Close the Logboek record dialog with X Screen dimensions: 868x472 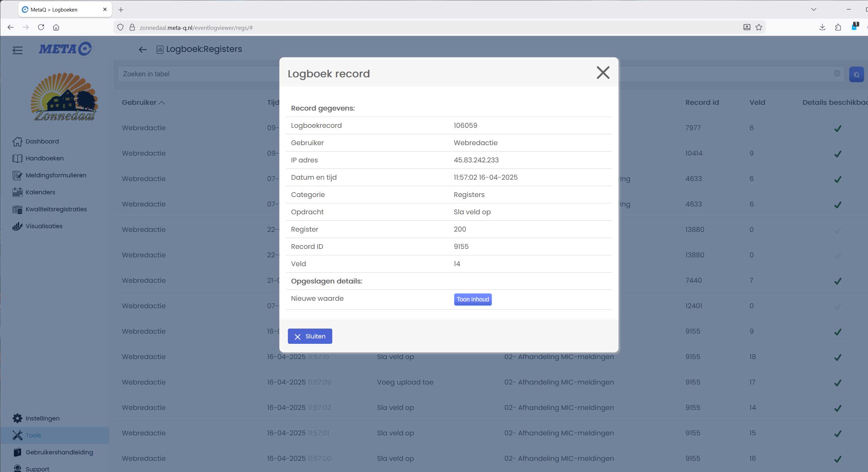pyautogui.click(x=603, y=73)
